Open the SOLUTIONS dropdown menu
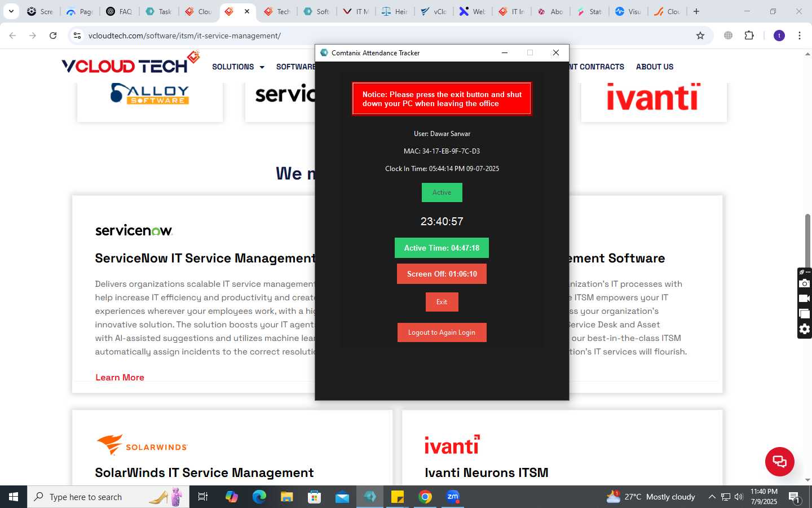Image resolution: width=812 pixels, height=508 pixels. coord(238,67)
